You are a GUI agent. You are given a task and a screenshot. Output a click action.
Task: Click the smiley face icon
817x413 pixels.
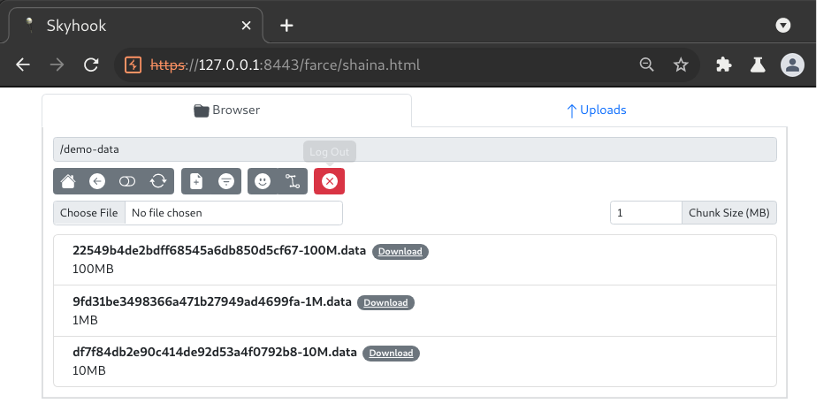[x=263, y=181]
